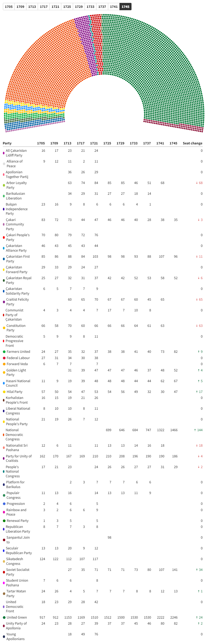Show the 1713 election year
The image size is (208, 644).
[32, 7]
